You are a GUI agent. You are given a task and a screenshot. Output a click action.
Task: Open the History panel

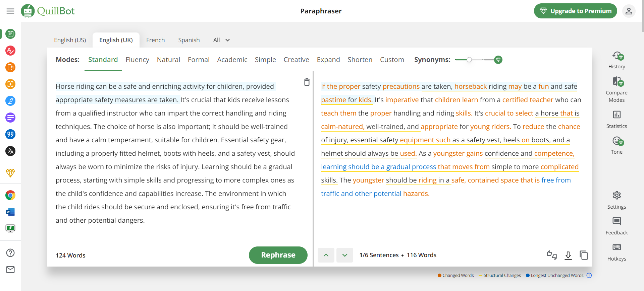(x=616, y=60)
